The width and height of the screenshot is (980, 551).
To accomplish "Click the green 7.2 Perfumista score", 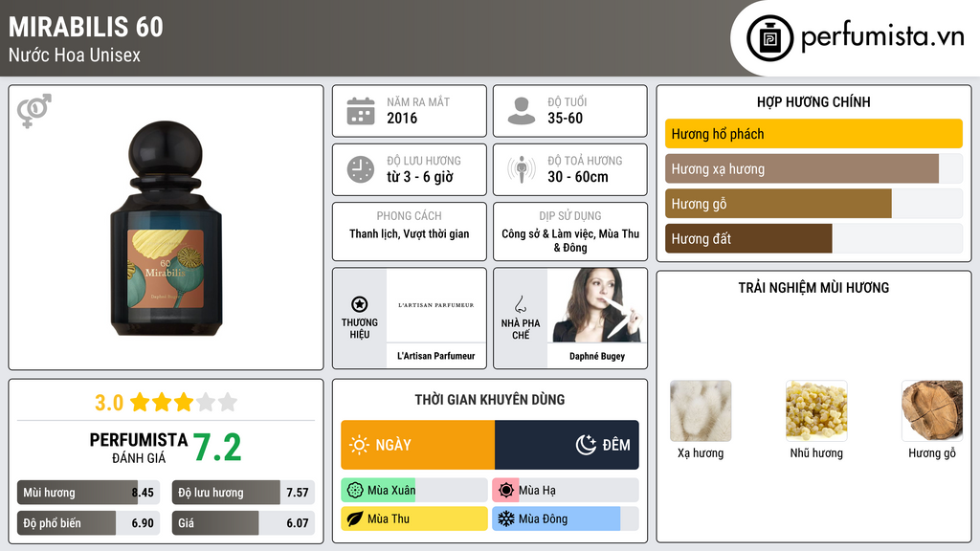I will tap(217, 448).
